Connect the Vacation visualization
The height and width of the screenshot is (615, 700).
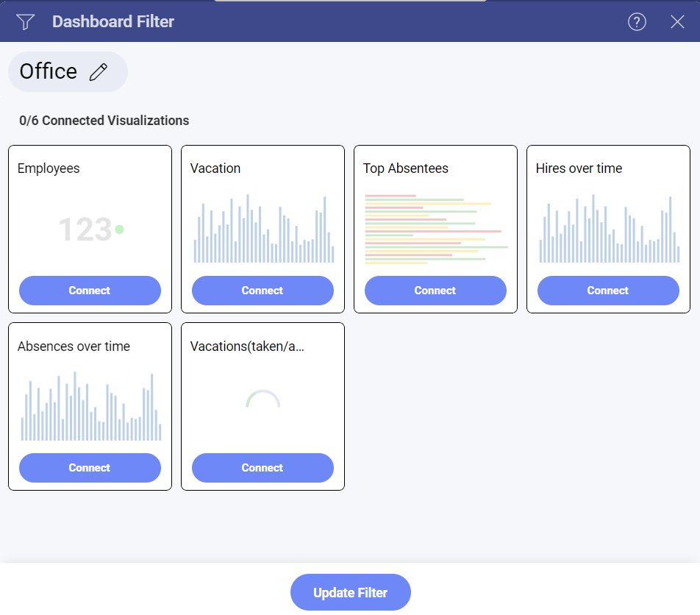[262, 291]
